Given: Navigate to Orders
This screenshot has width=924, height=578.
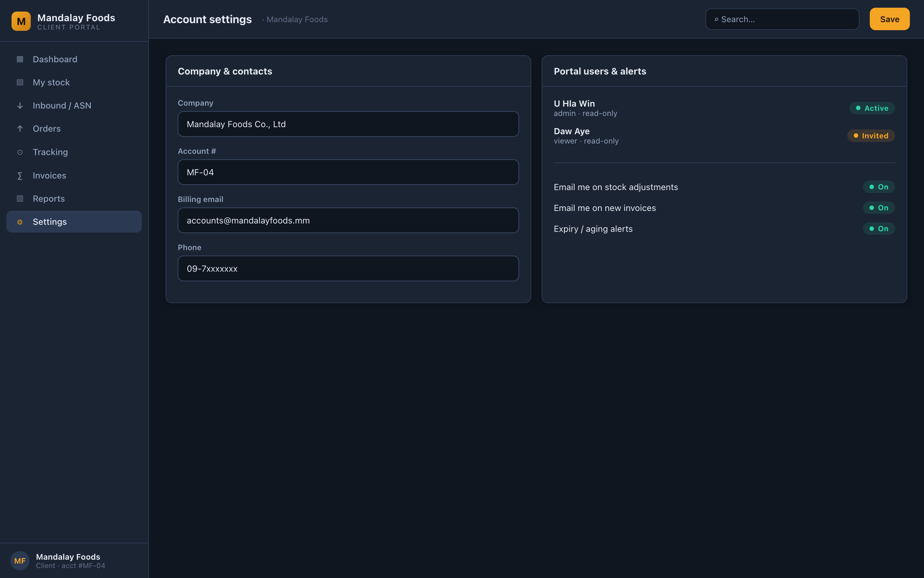Looking at the screenshot, I should [x=74, y=129].
